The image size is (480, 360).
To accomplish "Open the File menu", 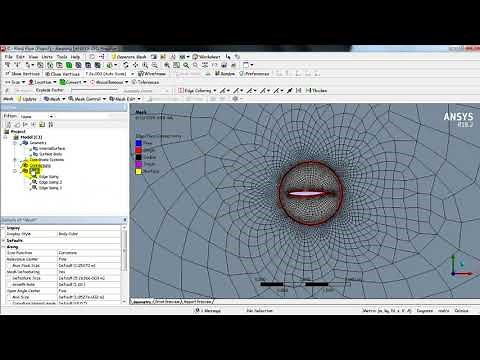I will click(x=8, y=57).
